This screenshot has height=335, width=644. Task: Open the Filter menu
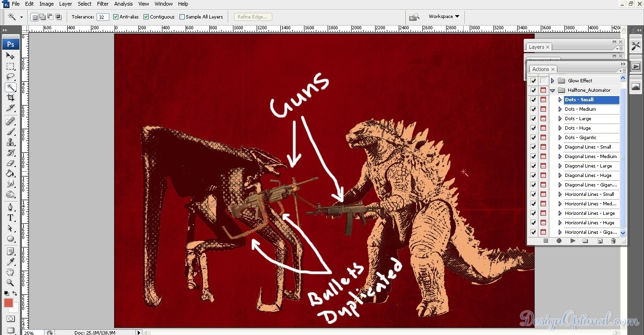point(103,4)
